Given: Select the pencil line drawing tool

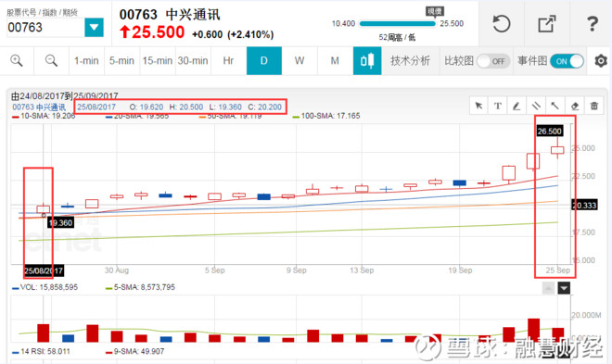Looking at the screenshot, I should (516, 106).
